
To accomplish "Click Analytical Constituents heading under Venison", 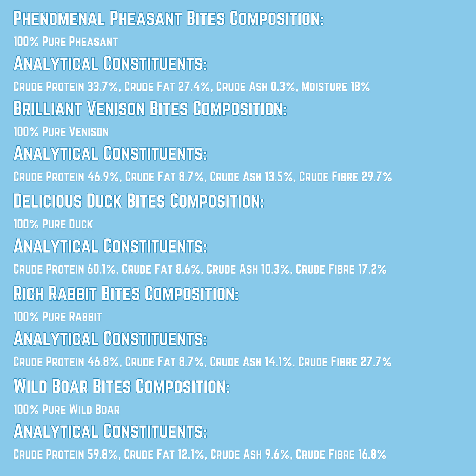I will coord(110,153).
